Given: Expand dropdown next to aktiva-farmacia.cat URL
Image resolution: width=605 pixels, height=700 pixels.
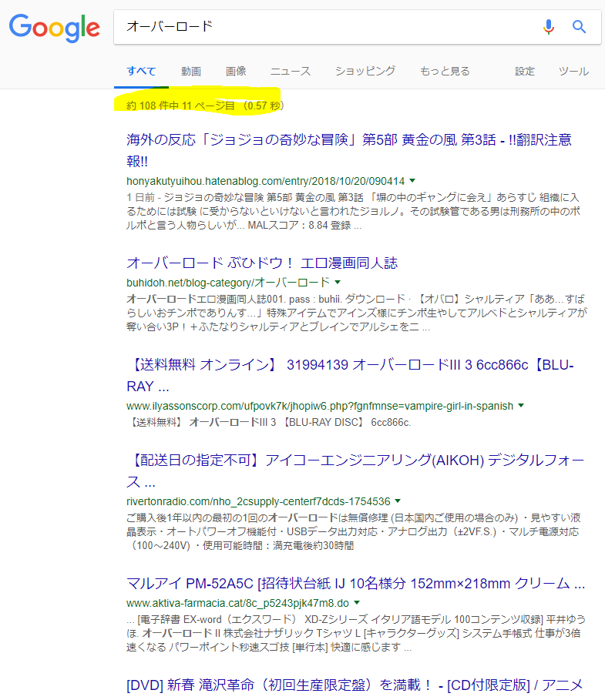Looking at the screenshot, I should 357,603.
